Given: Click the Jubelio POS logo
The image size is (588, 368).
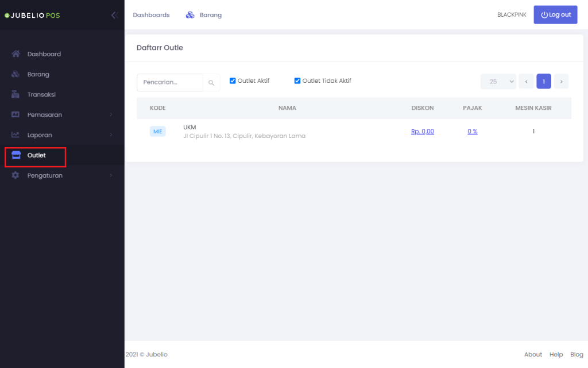Looking at the screenshot, I should coord(32,16).
